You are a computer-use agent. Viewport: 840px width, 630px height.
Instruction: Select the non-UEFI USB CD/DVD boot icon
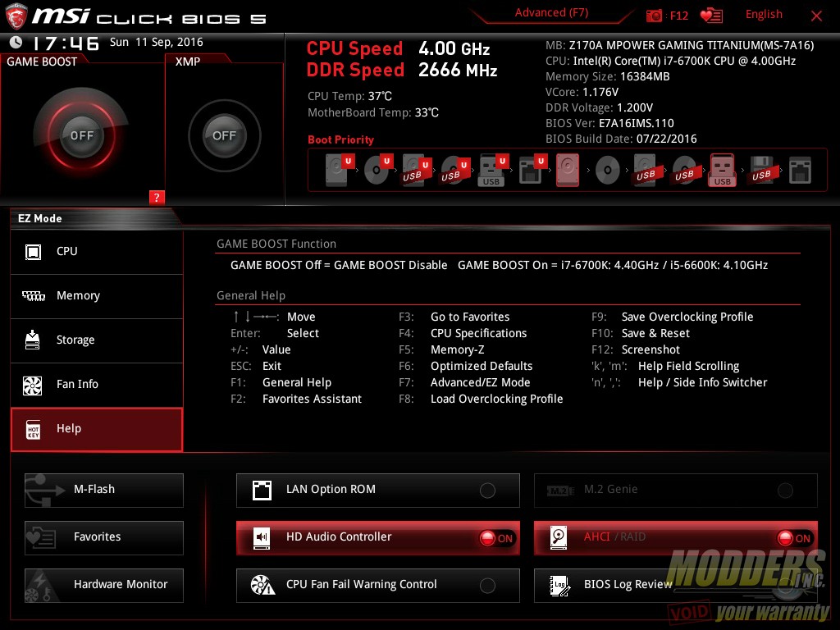point(684,170)
